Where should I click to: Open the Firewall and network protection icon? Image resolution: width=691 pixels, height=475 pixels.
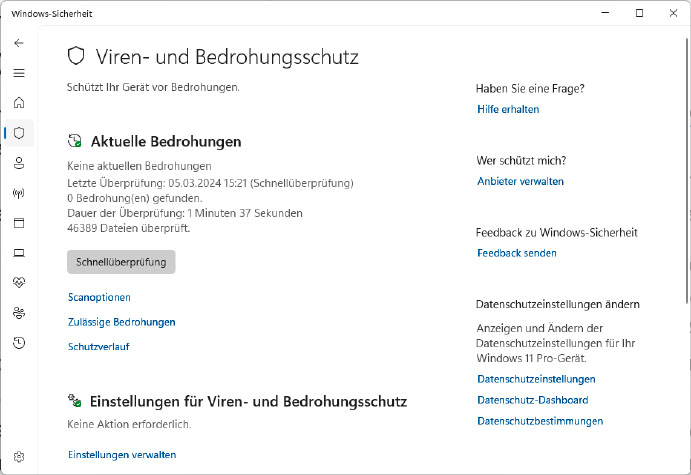(19, 193)
